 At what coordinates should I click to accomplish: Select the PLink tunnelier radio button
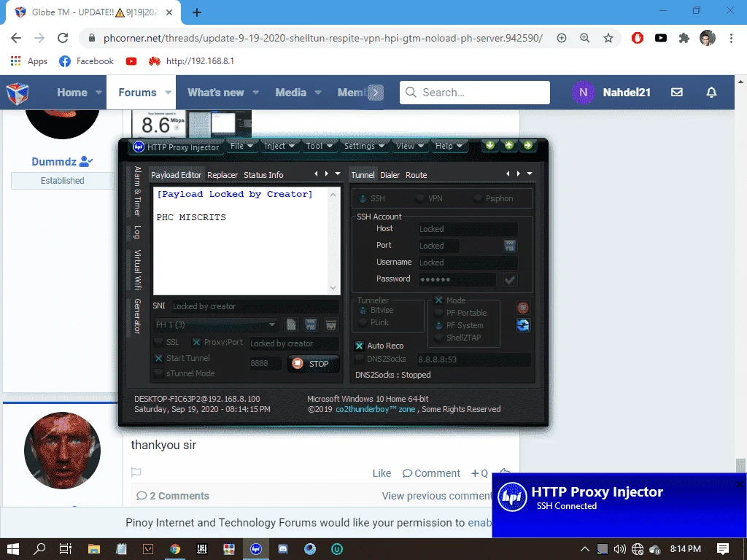363,323
